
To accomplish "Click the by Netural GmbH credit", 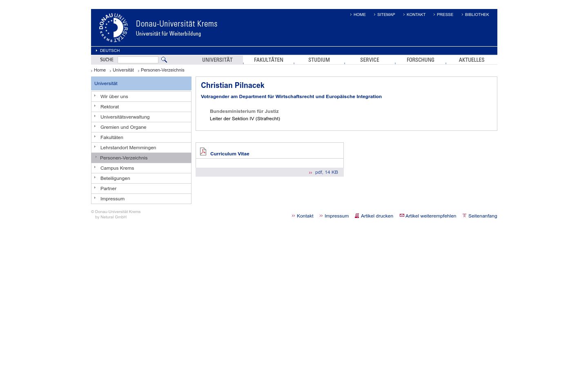I will [111, 217].
